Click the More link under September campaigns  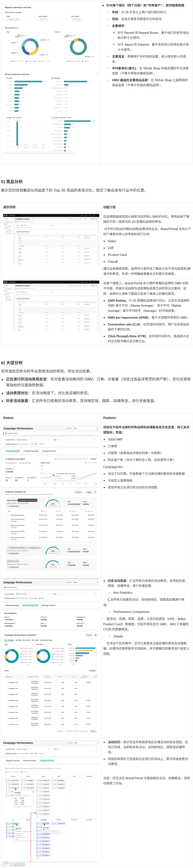click(x=38, y=858)
